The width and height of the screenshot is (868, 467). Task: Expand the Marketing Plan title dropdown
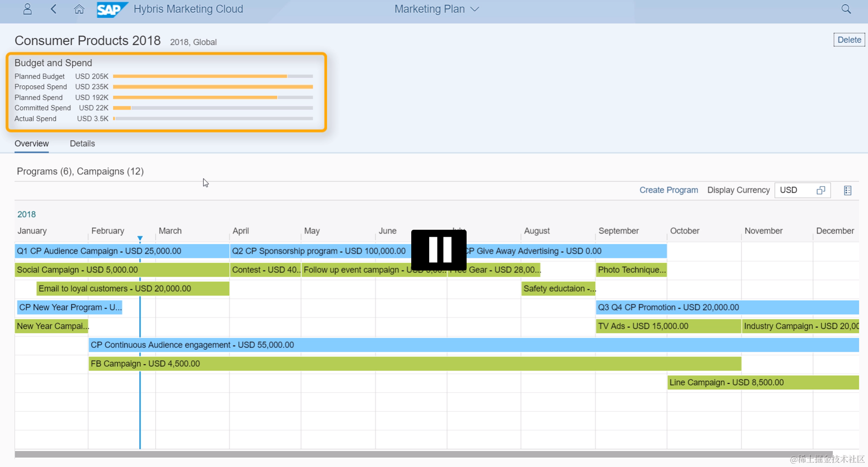[x=475, y=9]
